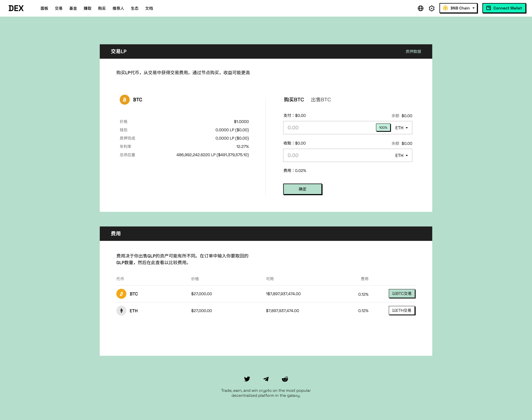Click the ETH row available amount $7,897,937,474.00
Screen dimensions: 532x420
[x=282, y=311]
